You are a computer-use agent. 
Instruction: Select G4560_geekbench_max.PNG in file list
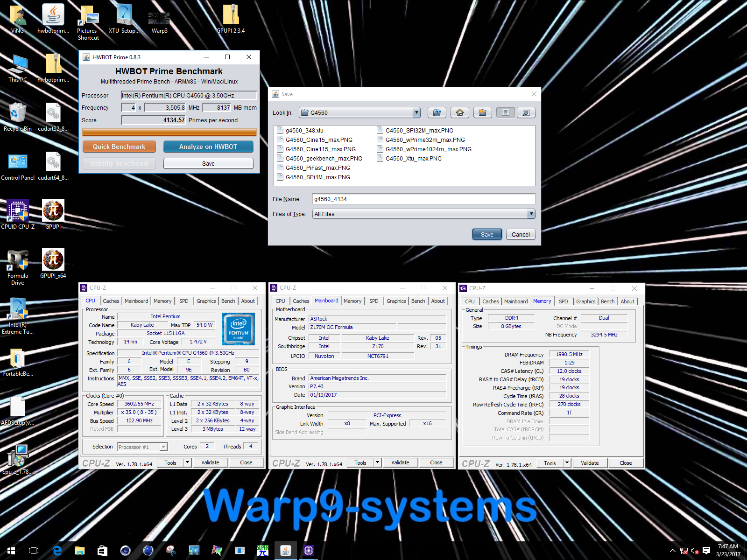point(319,158)
